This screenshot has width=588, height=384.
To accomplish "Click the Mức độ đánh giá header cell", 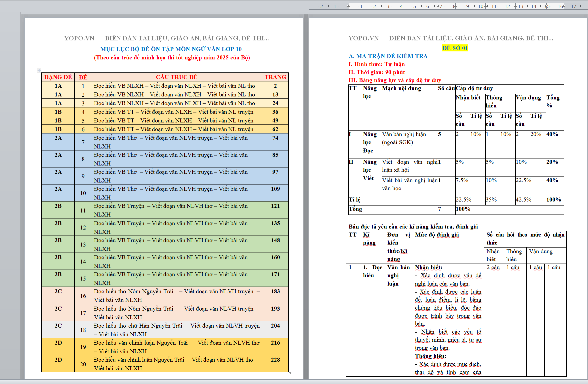I will tap(448, 247).
